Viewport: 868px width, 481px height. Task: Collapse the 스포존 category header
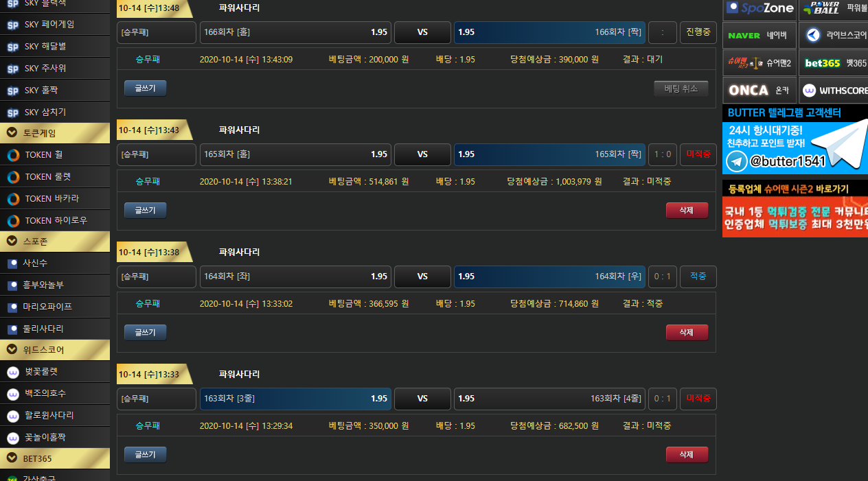click(x=54, y=242)
